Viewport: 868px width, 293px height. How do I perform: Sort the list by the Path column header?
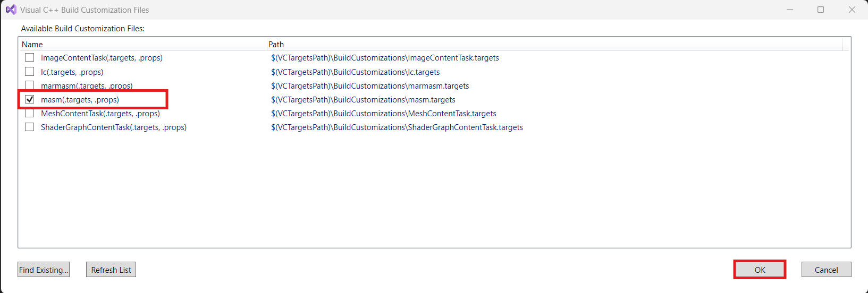coord(554,45)
